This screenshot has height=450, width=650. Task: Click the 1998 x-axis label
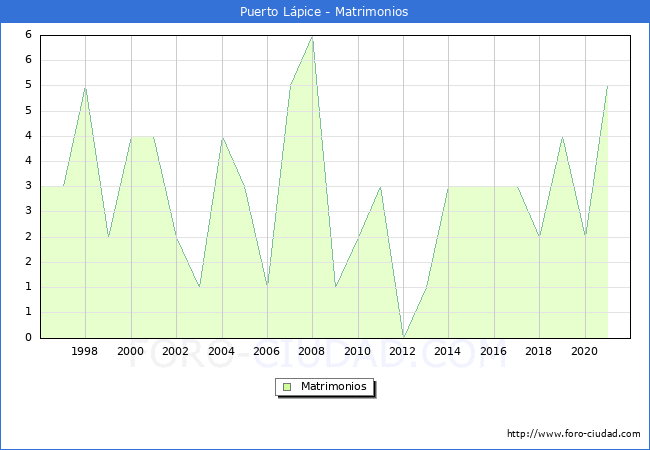[x=85, y=351]
